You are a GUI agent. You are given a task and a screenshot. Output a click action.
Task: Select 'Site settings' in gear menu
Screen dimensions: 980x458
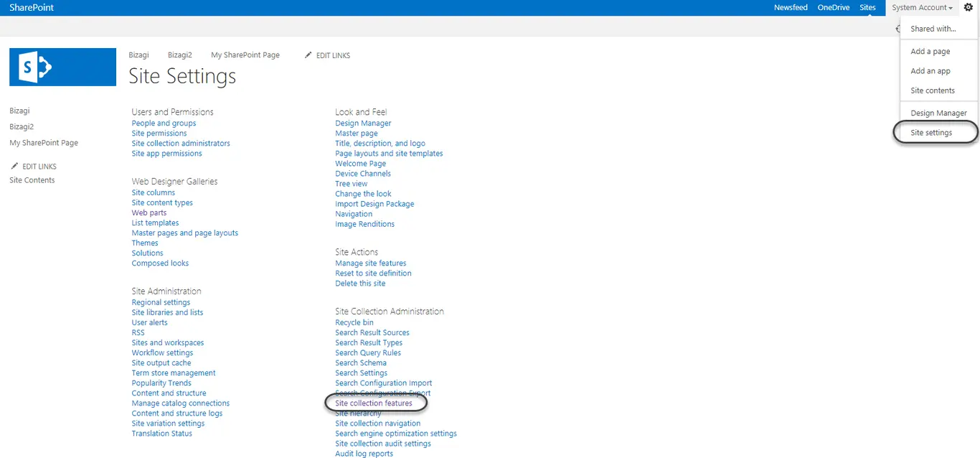pyautogui.click(x=931, y=133)
